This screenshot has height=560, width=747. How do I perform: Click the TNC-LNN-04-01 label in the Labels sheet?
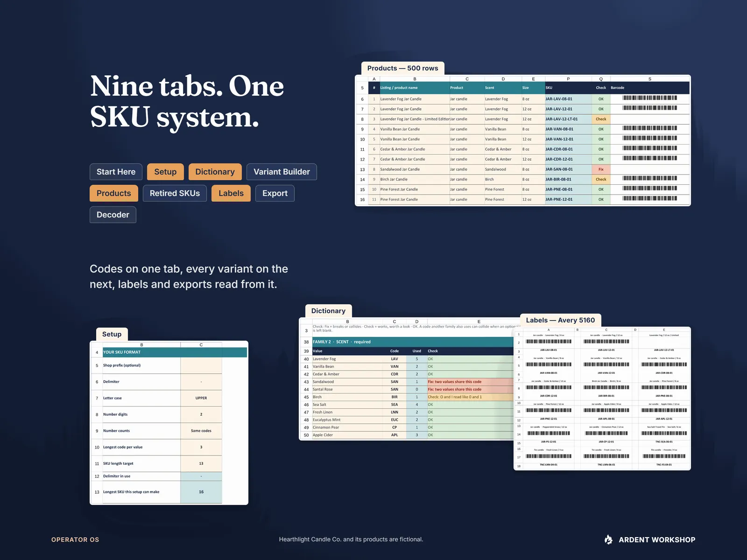549,465
